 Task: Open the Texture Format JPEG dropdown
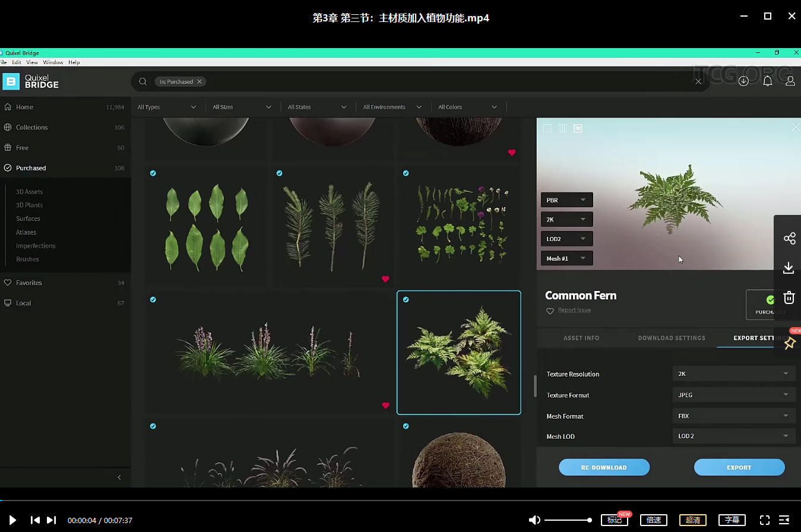[734, 395]
